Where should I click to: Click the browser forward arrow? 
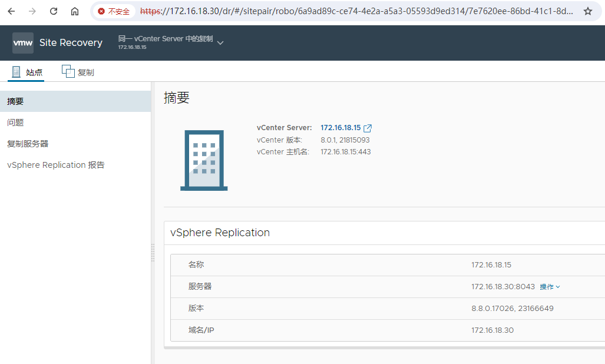(x=32, y=11)
